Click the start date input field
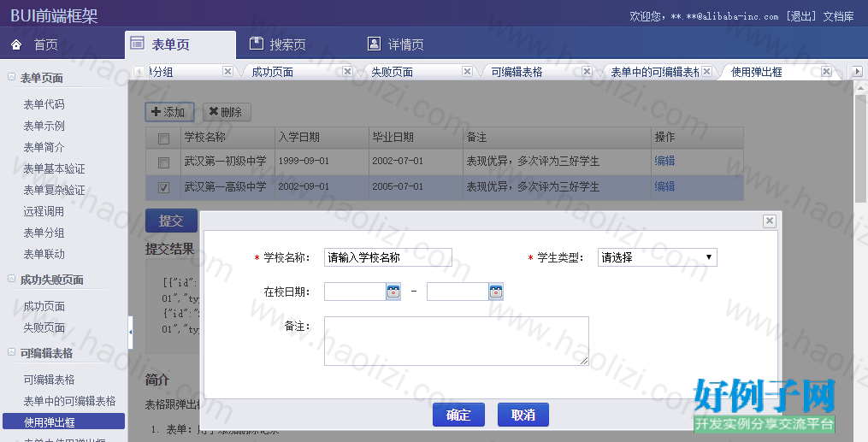Image resolution: width=868 pixels, height=442 pixels. coord(355,292)
